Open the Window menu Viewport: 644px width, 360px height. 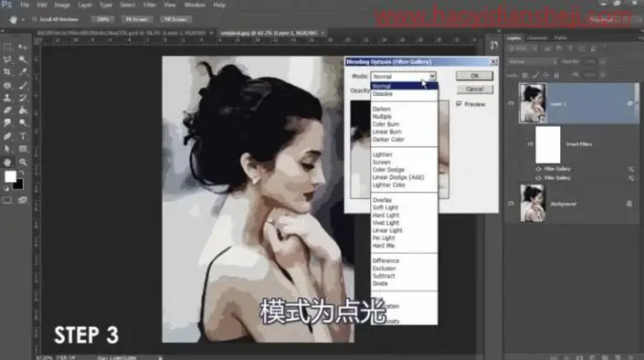click(x=195, y=5)
